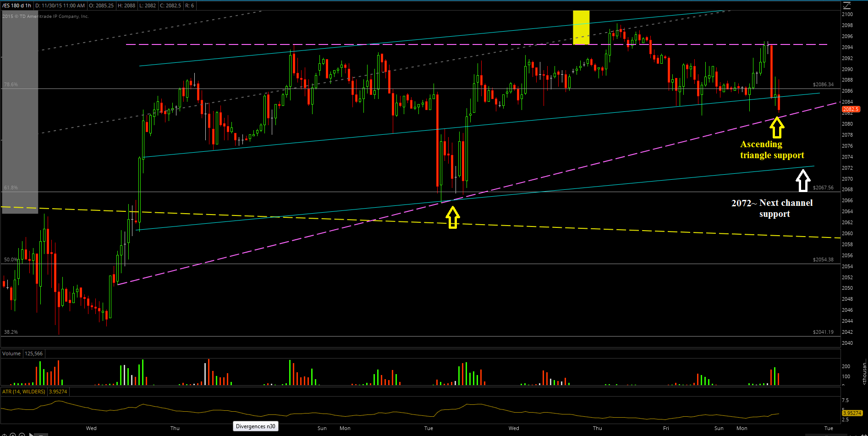868x436 pixels.
Task: Click the red 2082.5 last price bubble
Action: tap(851, 109)
